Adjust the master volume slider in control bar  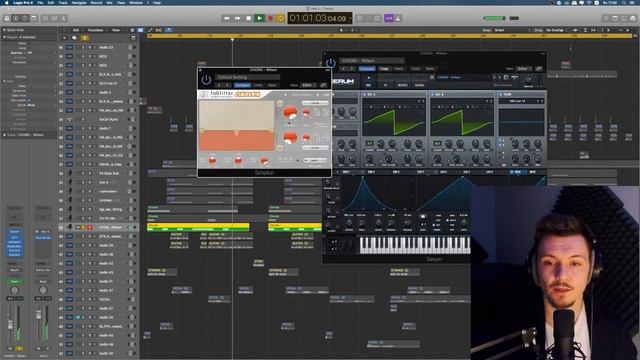click(501, 18)
